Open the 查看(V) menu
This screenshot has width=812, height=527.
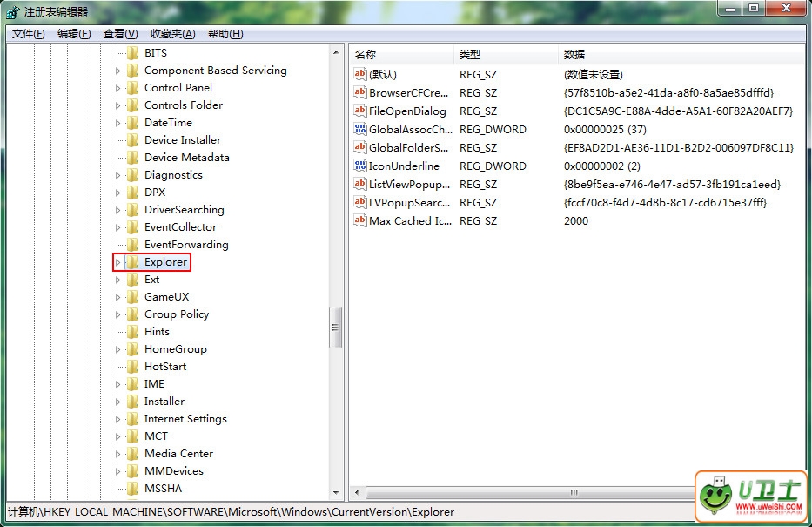pos(120,34)
